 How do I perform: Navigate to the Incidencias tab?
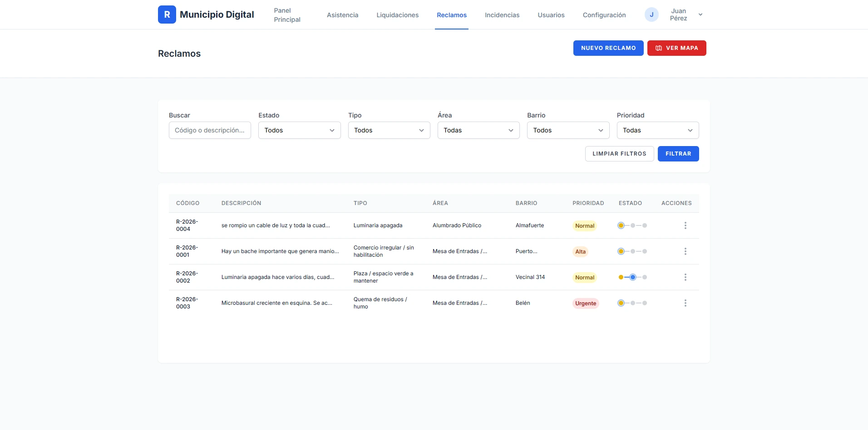(502, 15)
